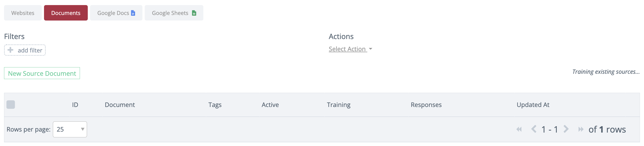The width and height of the screenshot is (644, 146).
Task: Click the Google Sheets spreadsheet icon
Action: click(x=194, y=13)
